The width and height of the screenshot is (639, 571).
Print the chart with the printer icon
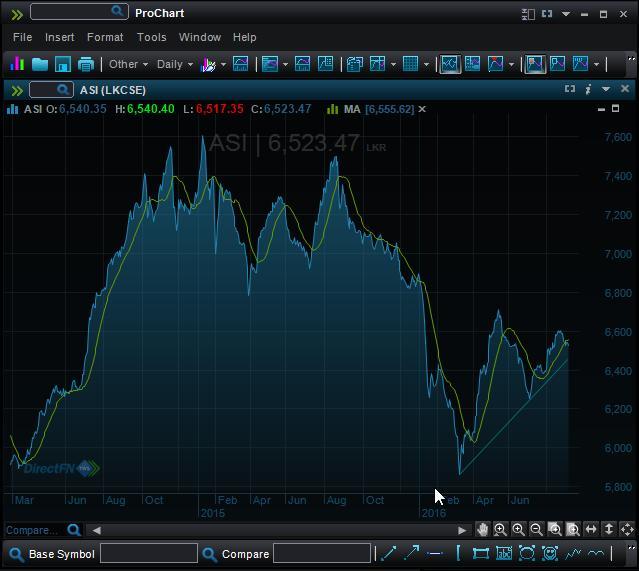click(86, 64)
